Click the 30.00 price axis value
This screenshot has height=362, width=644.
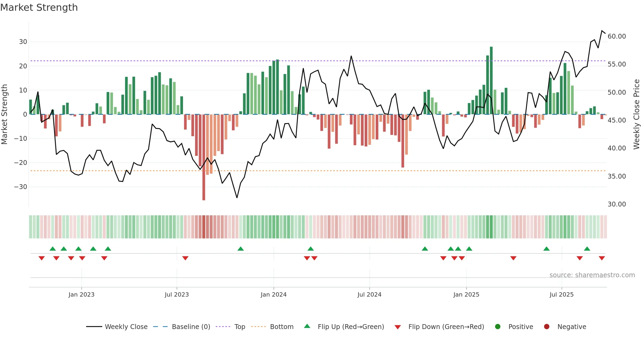click(617, 204)
